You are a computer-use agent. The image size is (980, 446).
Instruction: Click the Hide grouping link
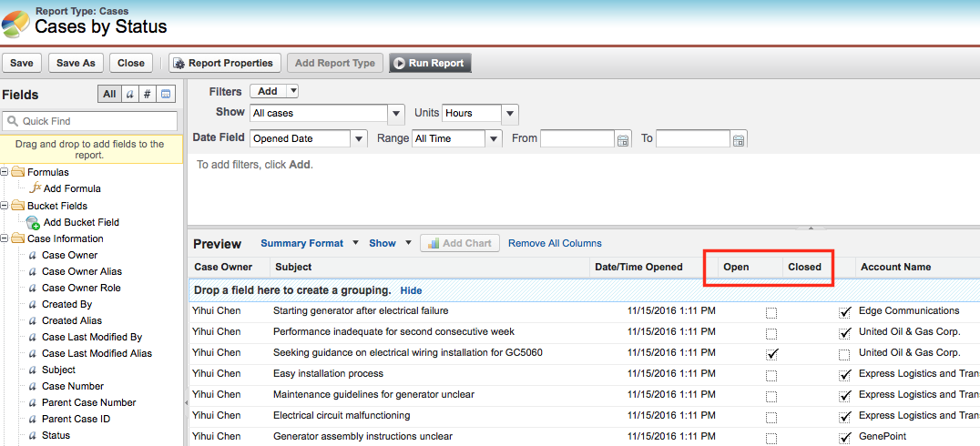412,290
